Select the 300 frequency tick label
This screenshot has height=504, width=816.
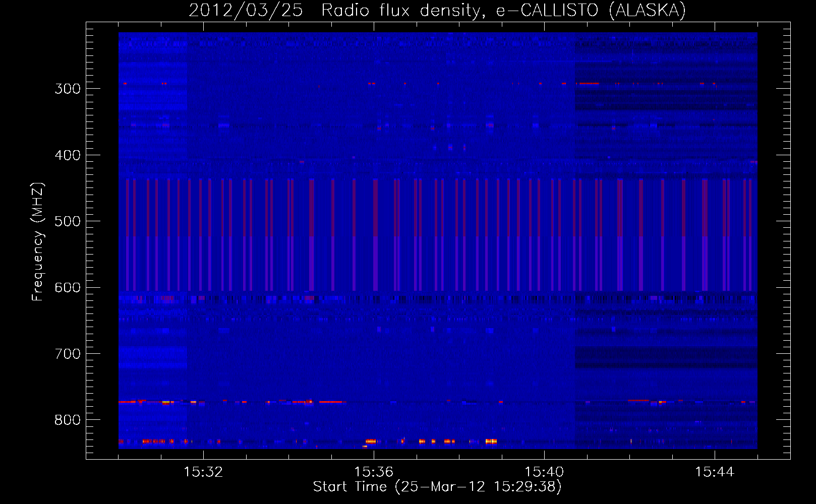68,89
